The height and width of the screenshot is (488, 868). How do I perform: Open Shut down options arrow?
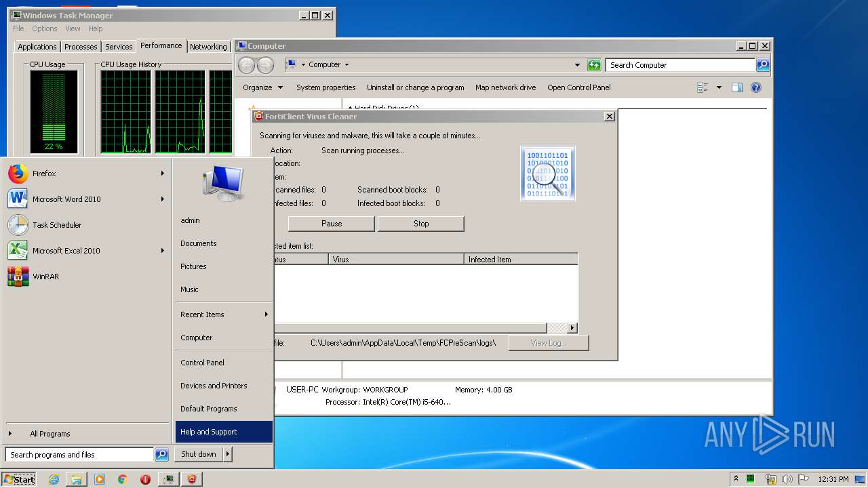(227, 454)
